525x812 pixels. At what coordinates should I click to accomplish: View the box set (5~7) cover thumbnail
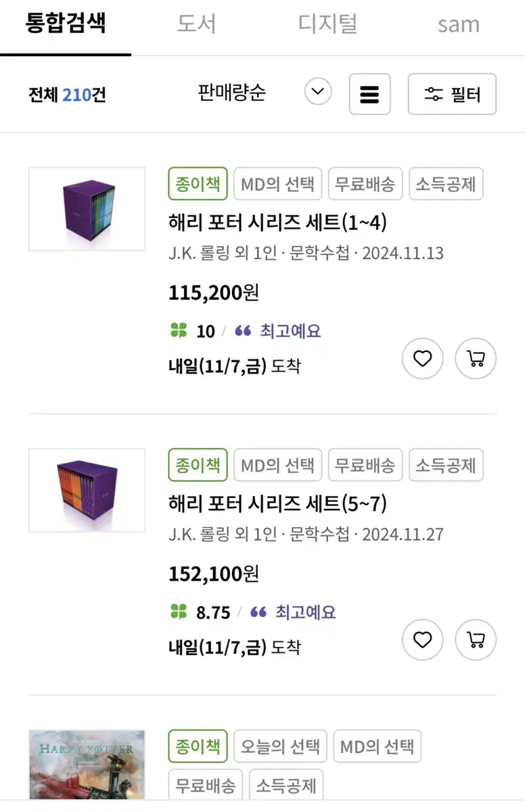click(x=87, y=490)
